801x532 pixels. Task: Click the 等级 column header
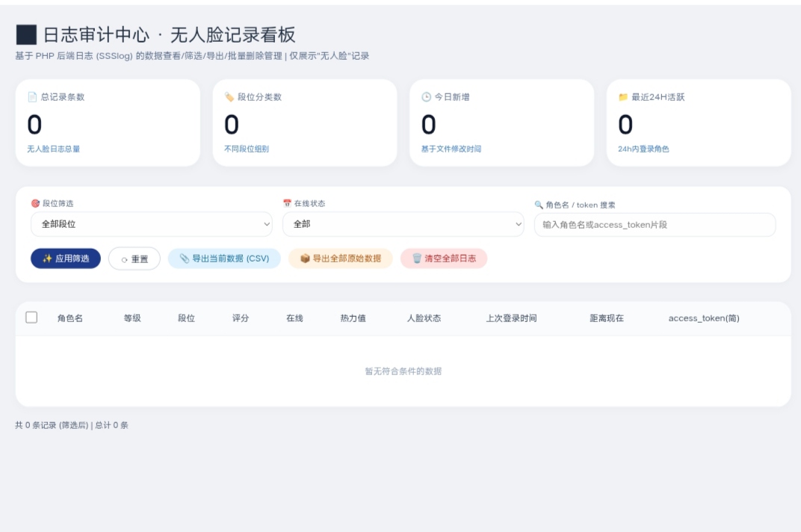[132, 318]
